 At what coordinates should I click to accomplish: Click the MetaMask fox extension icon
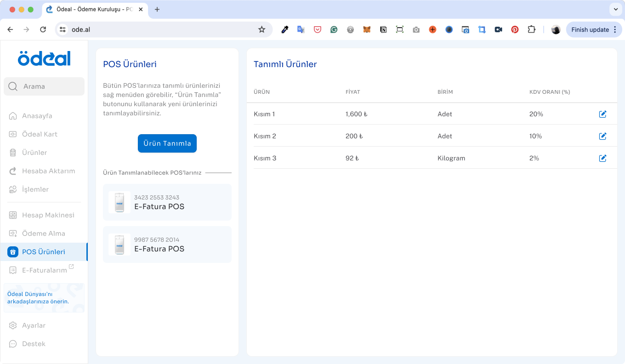pos(367,29)
